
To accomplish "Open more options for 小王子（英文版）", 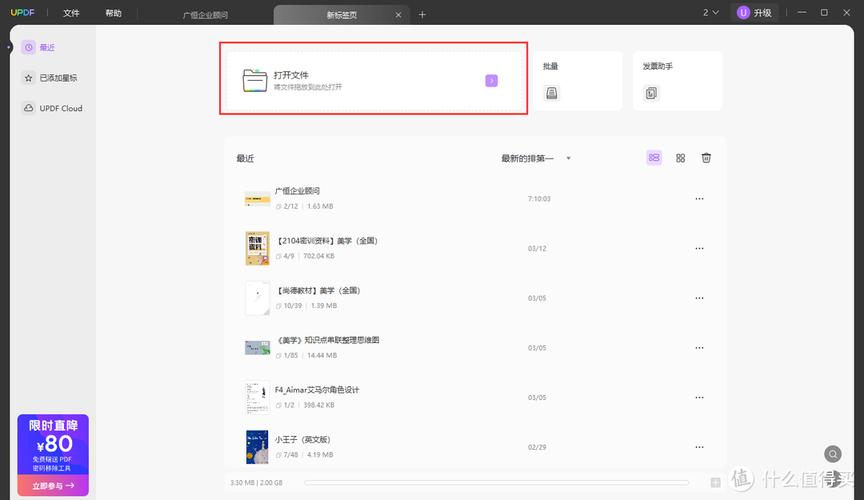I will click(x=699, y=447).
